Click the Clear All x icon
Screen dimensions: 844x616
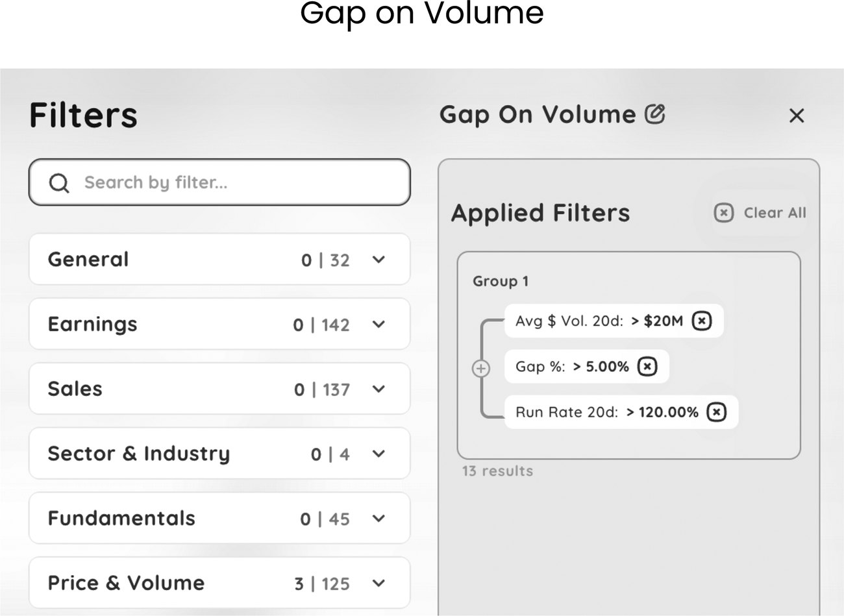pyautogui.click(x=723, y=212)
